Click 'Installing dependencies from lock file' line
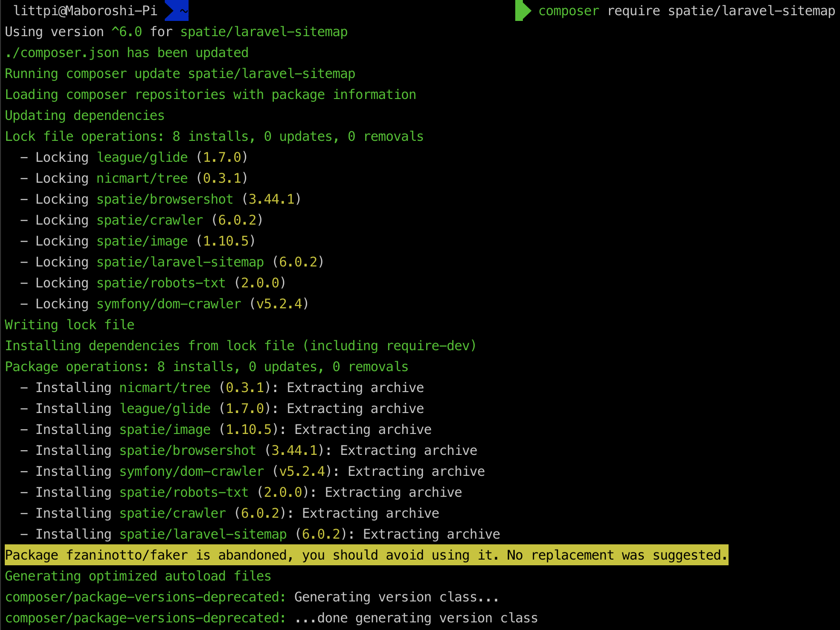Screen dimensions: 840x630 tap(240, 346)
